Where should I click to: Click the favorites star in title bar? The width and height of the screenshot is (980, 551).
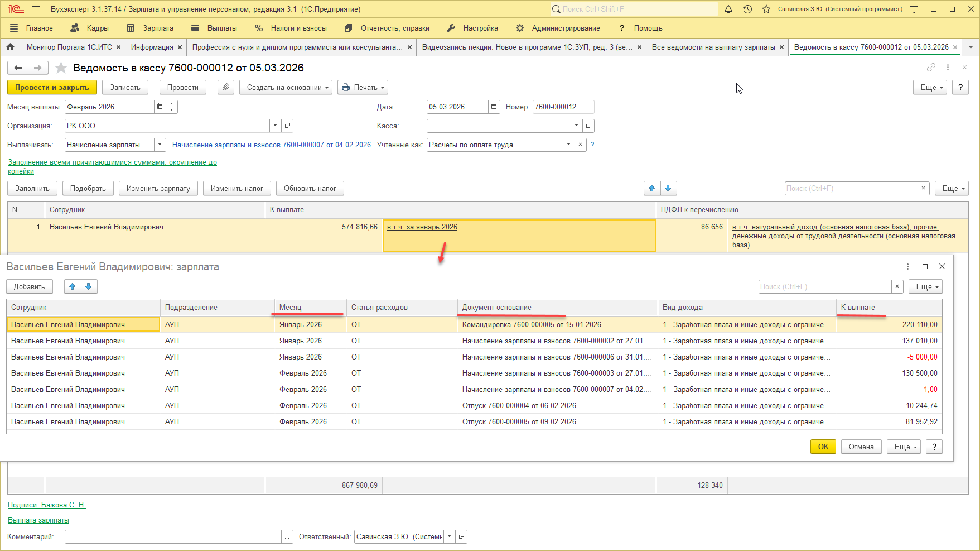pyautogui.click(x=766, y=9)
